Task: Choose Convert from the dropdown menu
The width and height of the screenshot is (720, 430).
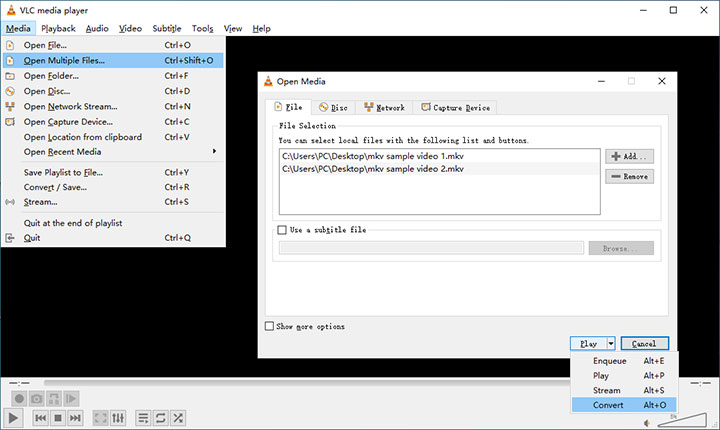Action: [624, 405]
